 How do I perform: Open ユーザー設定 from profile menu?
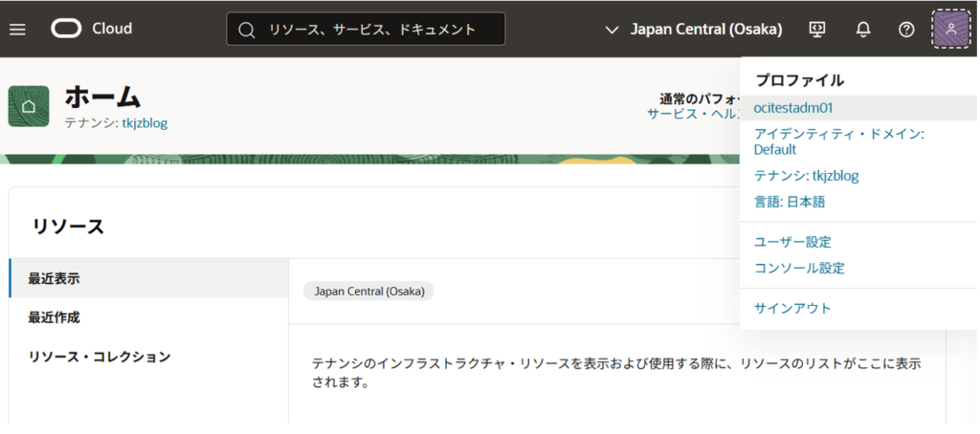(x=792, y=242)
